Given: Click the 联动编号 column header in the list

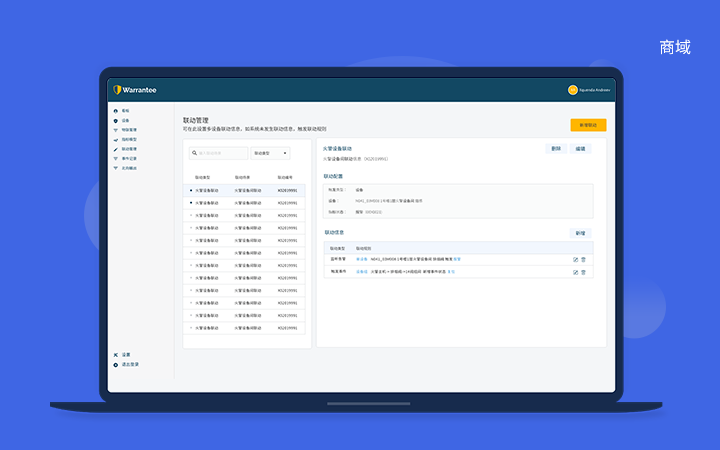Looking at the screenshot, I should click(x=285, y=177).
